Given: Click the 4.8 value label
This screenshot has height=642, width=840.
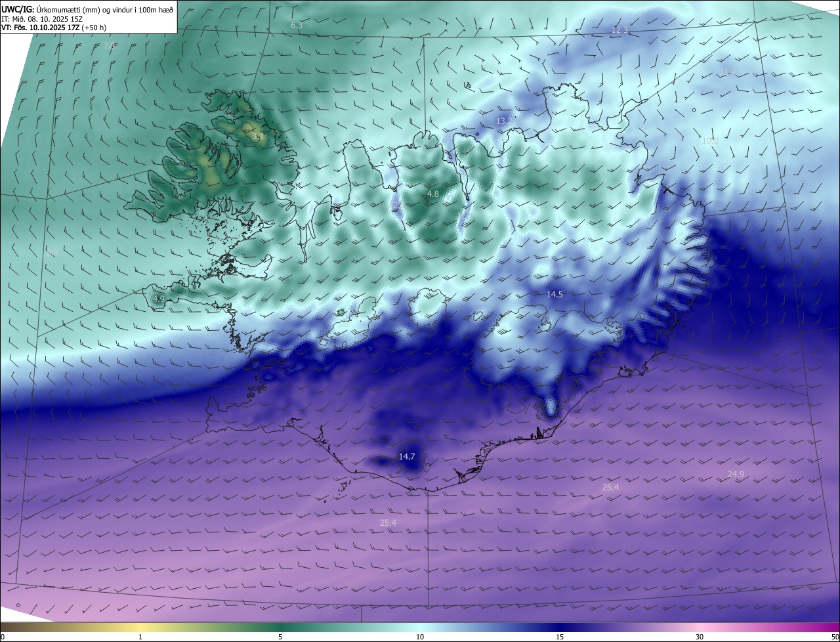Looking at the screenshot, I should 433,194.
